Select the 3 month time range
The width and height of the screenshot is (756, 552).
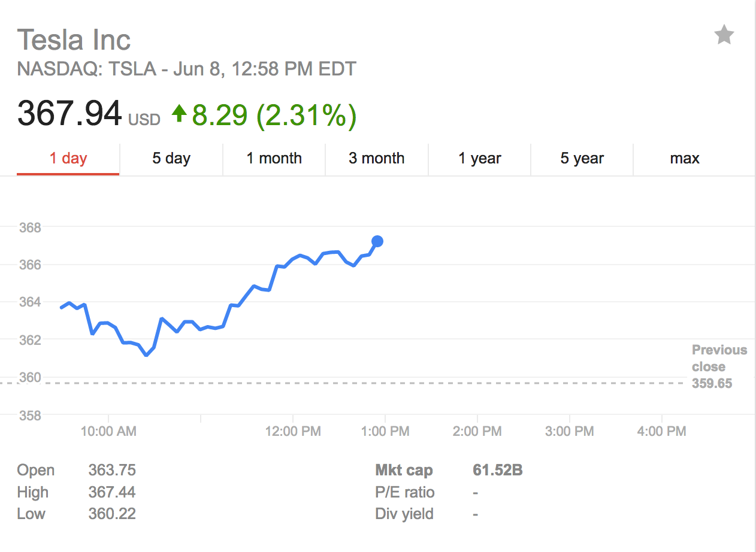click(x=377, y=159)
